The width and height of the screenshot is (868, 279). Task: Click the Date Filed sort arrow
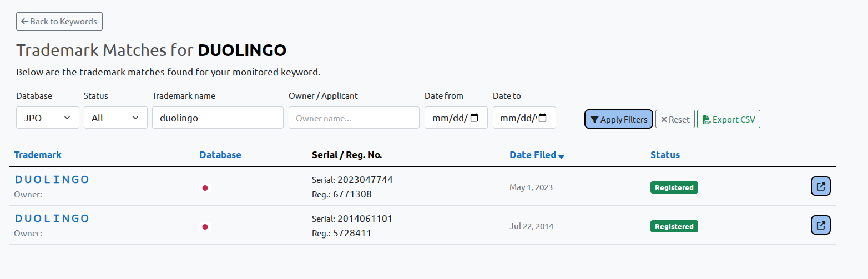562,156
